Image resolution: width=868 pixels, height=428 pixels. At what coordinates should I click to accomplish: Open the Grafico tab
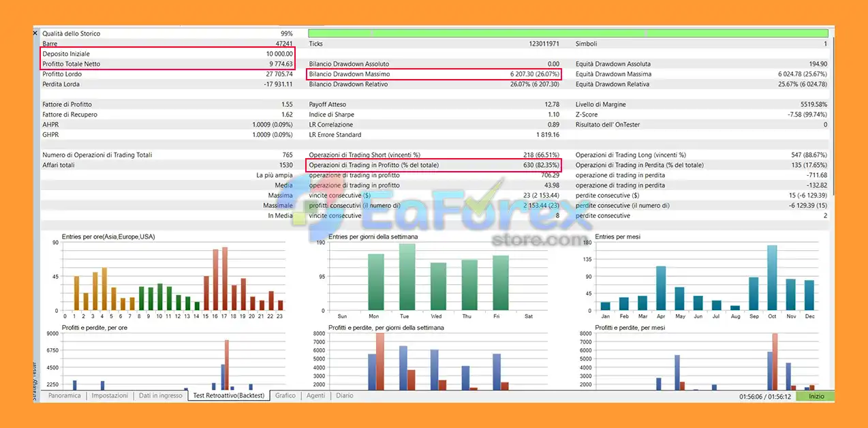coord(285,395)
